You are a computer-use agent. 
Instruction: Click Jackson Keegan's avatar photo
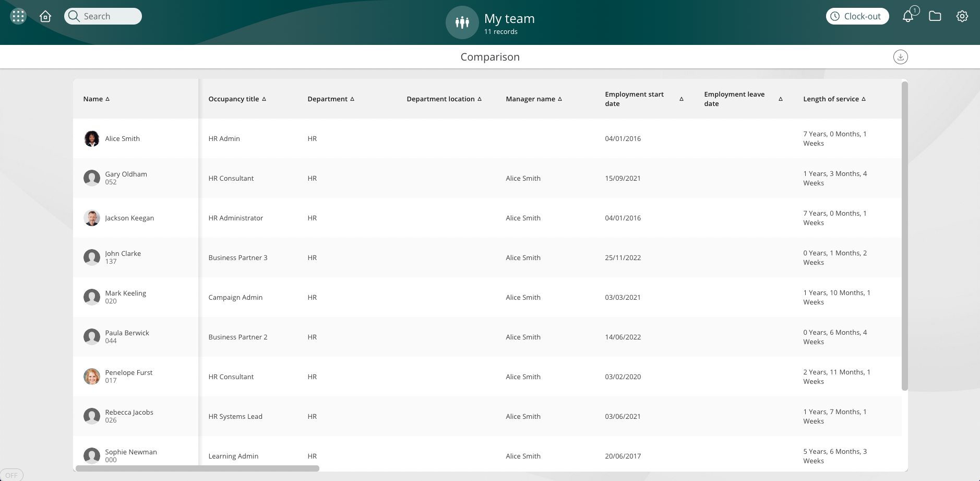[92, 218]
